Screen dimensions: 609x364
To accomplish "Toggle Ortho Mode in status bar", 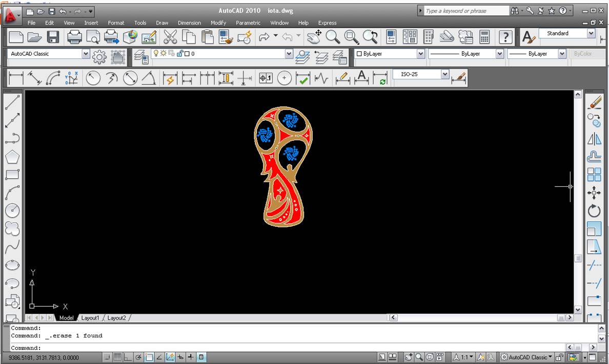I will click(128, 357).
